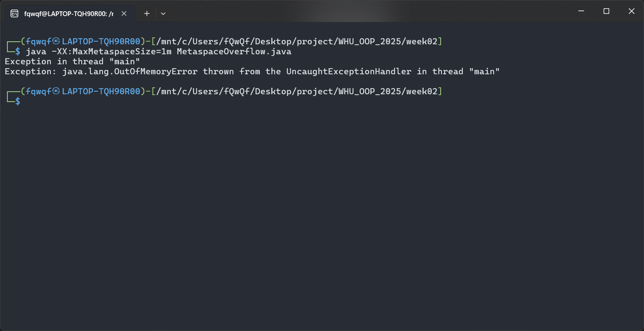Minimize the terminal window
Screen dimensions: 644x331
pyautogui.click(x=581, y=11)
